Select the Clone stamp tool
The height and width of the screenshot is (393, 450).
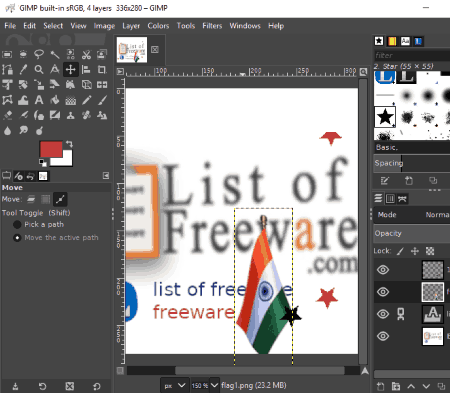coord(71,115)
